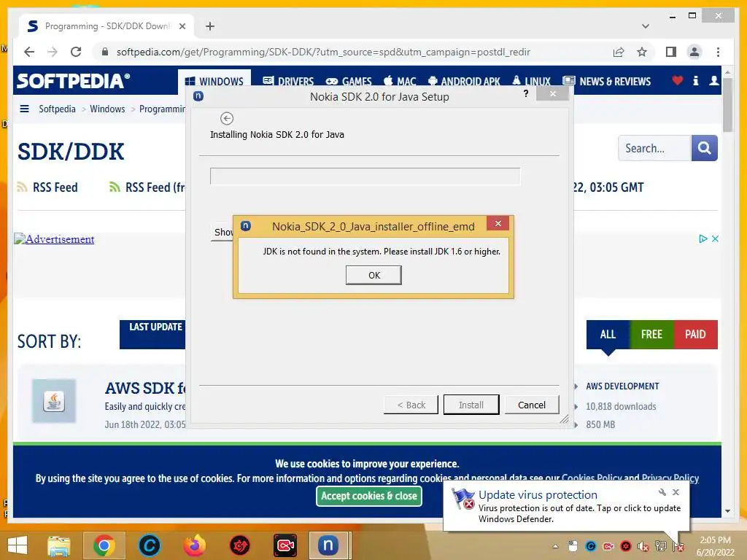Screen dimensions: 747x560
Task: Click OK in the JDK not found dialog
Action: point(373,275)
